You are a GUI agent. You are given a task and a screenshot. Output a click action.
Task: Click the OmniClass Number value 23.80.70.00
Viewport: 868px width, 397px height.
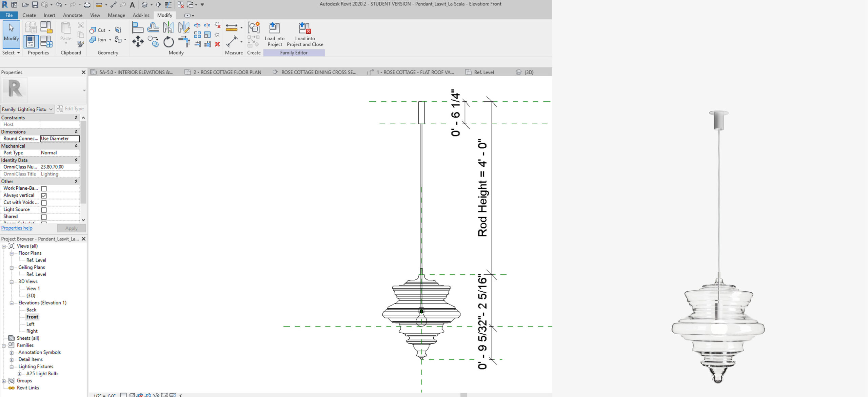pos(60,167)
